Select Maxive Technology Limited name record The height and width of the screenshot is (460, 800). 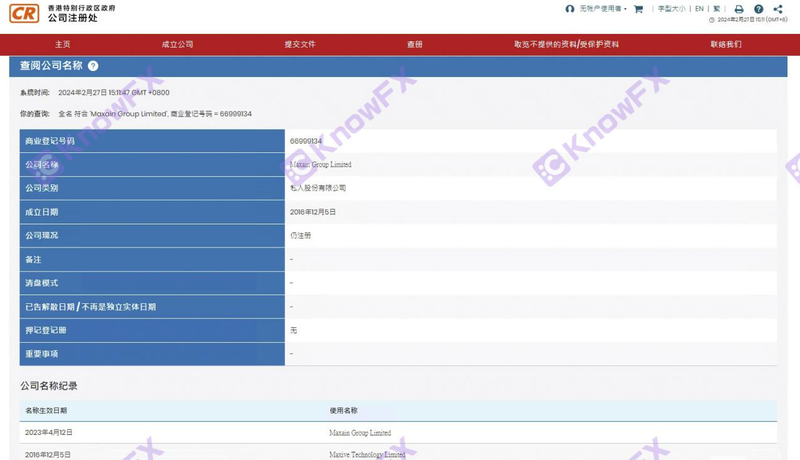click(x=367, y=454)
